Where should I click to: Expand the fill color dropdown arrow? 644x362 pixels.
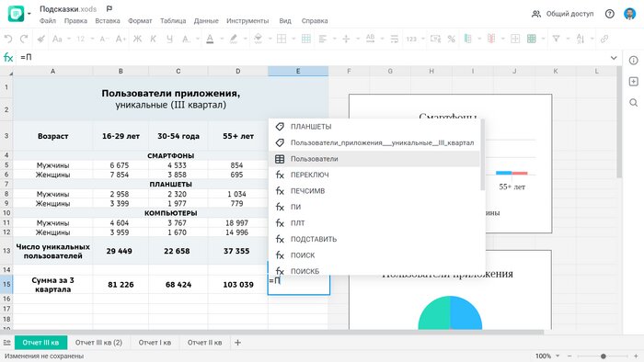pyautogui.click(x=270, y=39)
